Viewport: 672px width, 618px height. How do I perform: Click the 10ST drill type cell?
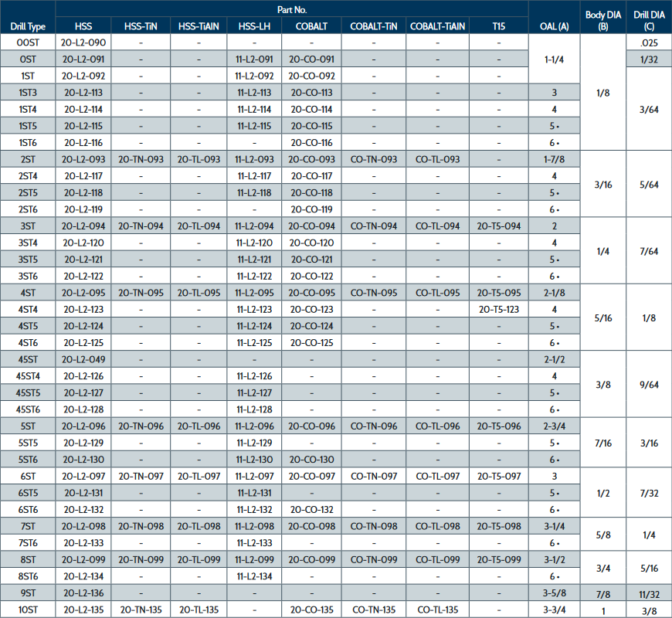pos(28,610)
